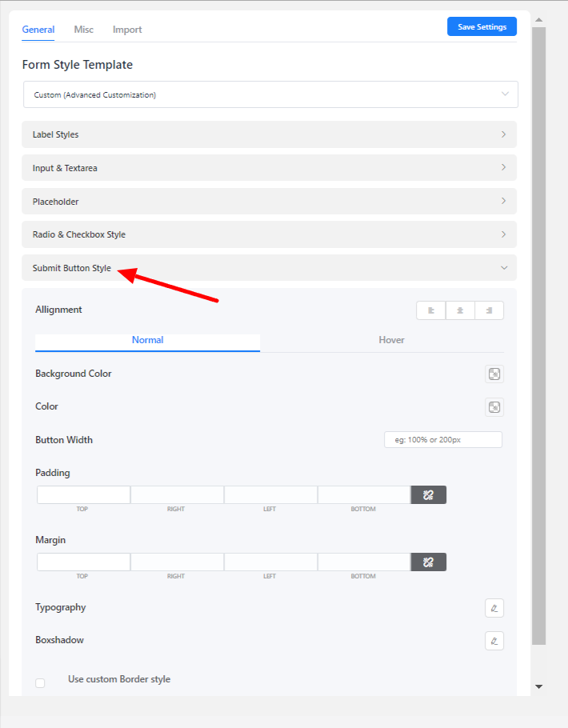The image size is (568, 728).
Task: Open the text Color picker
Action: (x=494, y=407)
